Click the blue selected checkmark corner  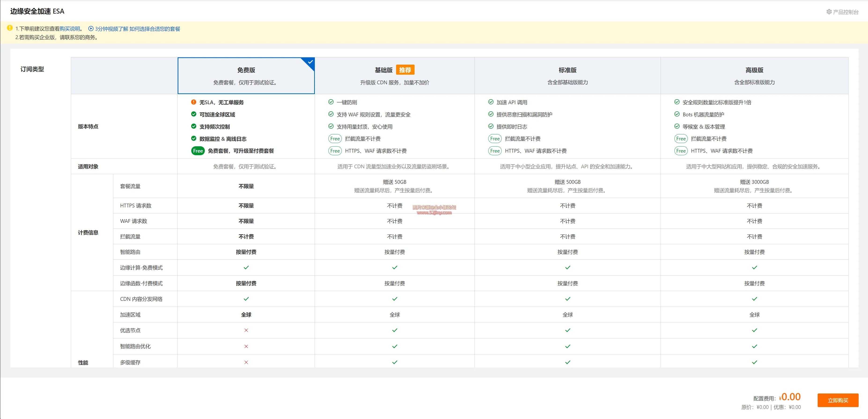[x=310, y=62]
